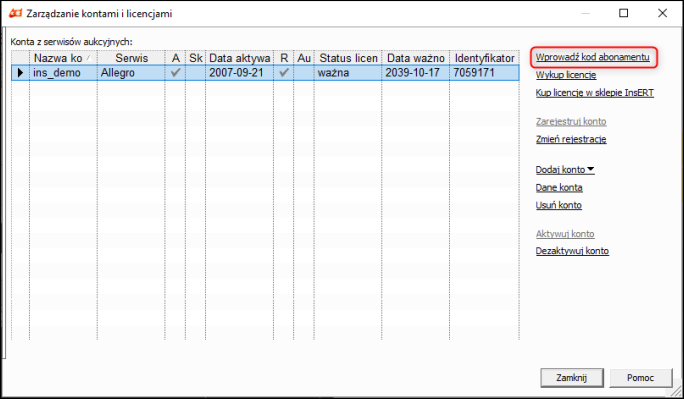Click the checkmark in the 'R' column
This screenshot has height=399, width=684.
pos(284,73)
